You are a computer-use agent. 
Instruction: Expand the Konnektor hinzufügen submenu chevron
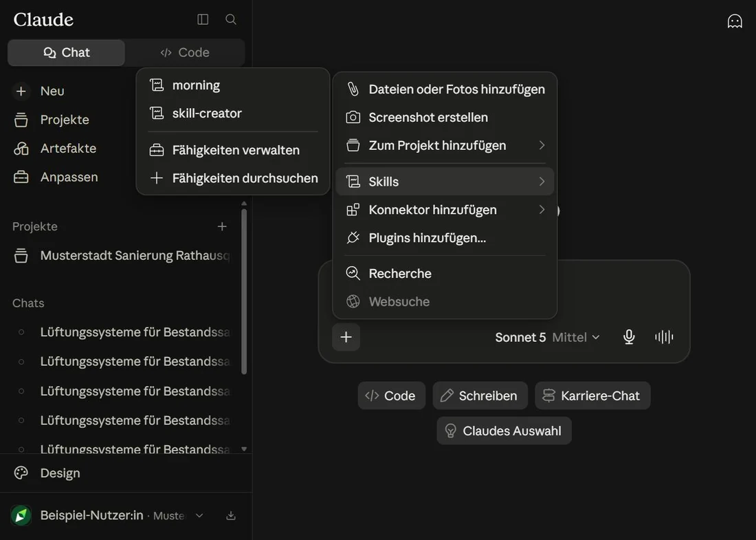coord(542,209)
